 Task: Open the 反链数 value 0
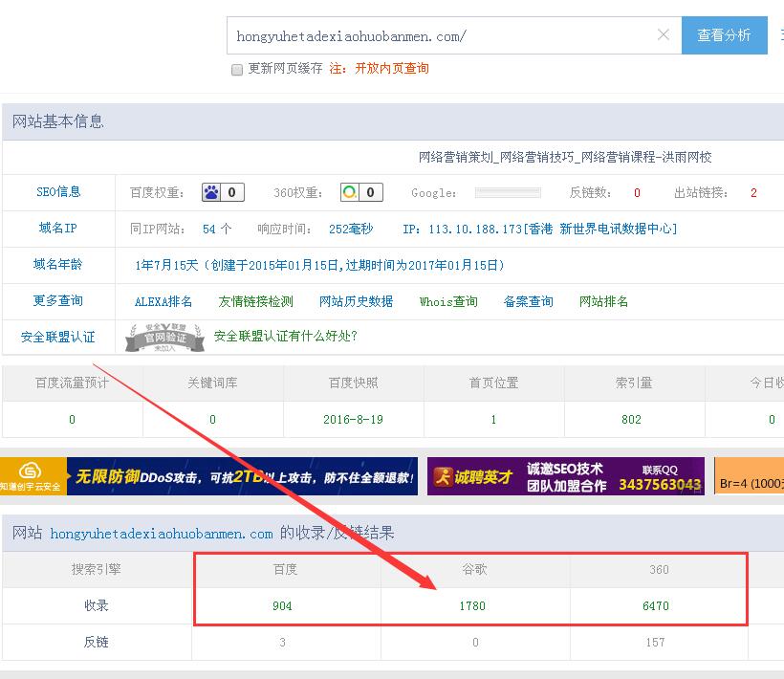point(637,193)
